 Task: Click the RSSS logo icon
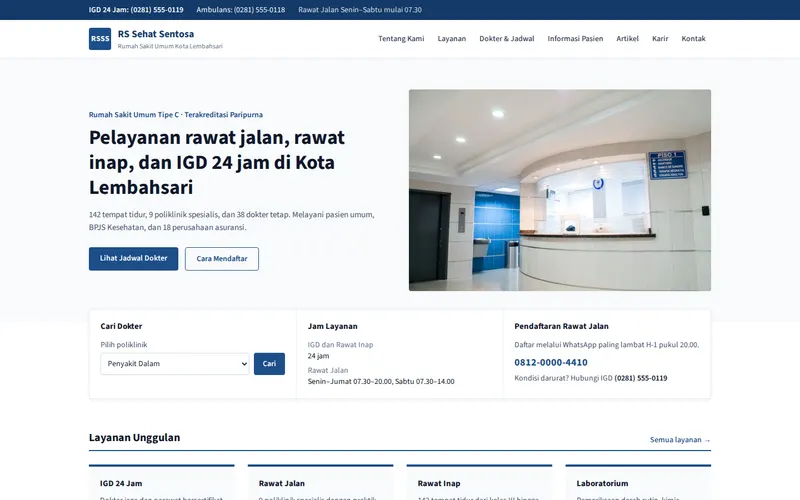click(100, 39)
